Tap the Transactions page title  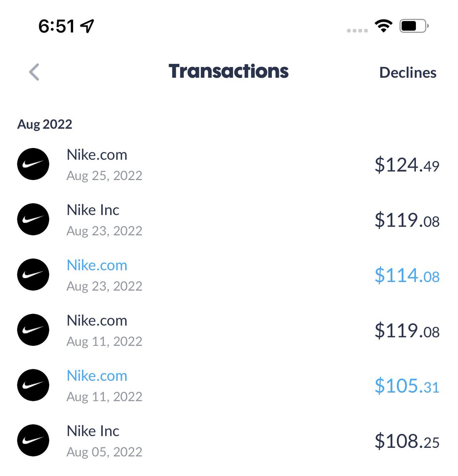click(x=229, y=71)
